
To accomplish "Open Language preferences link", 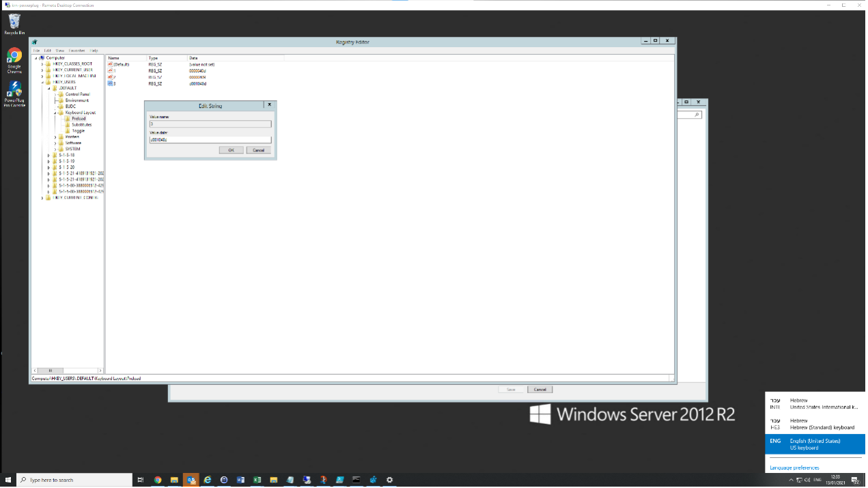I will point(794,468).
